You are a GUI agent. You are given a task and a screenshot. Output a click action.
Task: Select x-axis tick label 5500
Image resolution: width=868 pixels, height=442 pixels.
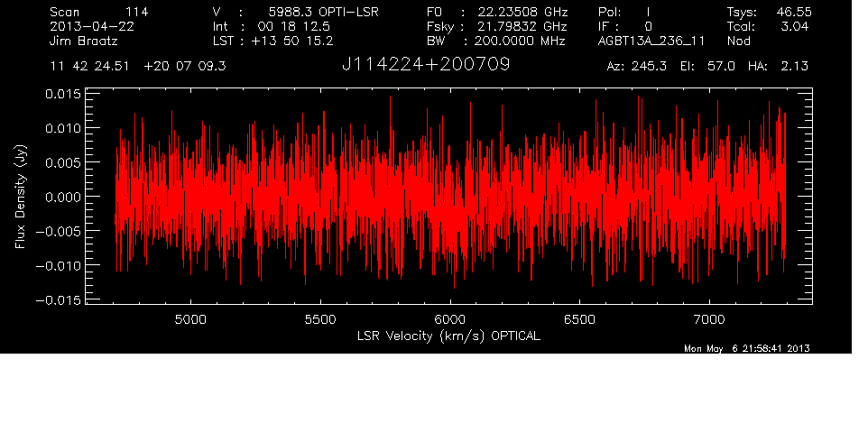(320, 319)
